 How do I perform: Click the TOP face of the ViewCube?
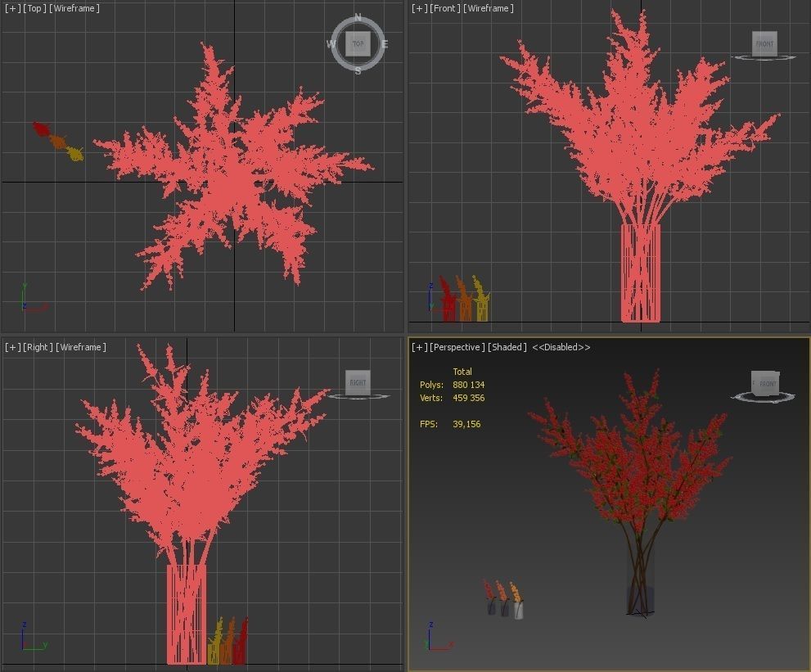click(358, 44)
